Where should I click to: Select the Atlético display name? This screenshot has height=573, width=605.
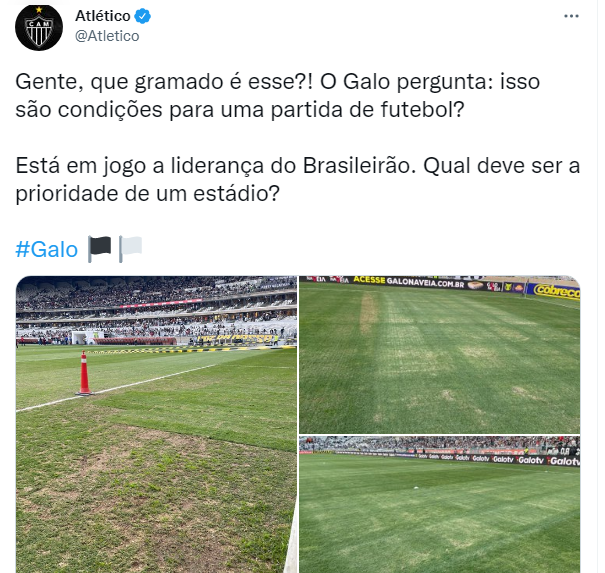click(x=103, y=16)
